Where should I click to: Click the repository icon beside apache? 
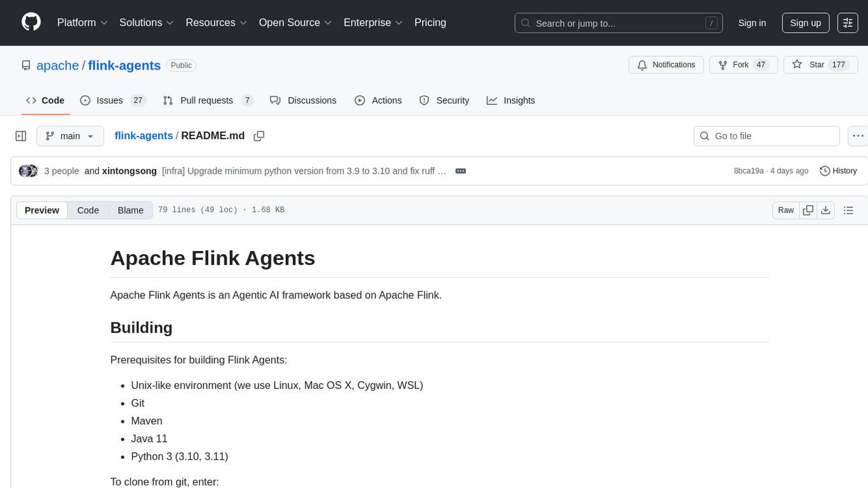26,65
